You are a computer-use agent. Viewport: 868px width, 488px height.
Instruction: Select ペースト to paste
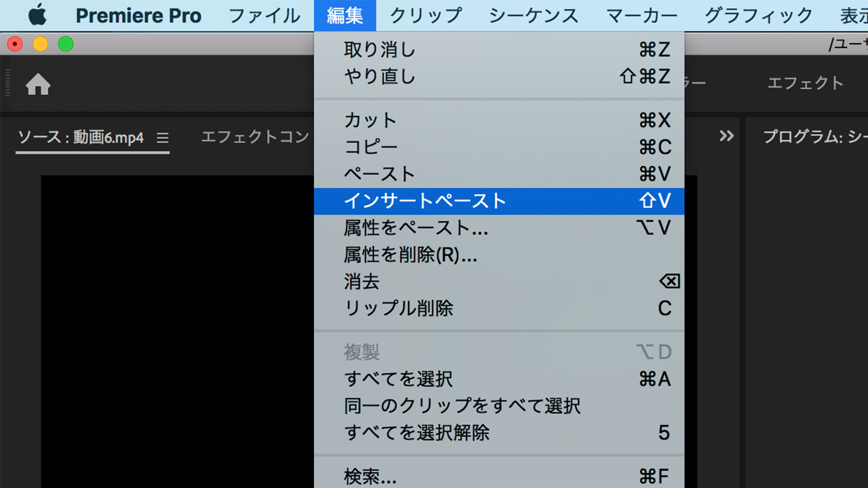pos(378,174)
